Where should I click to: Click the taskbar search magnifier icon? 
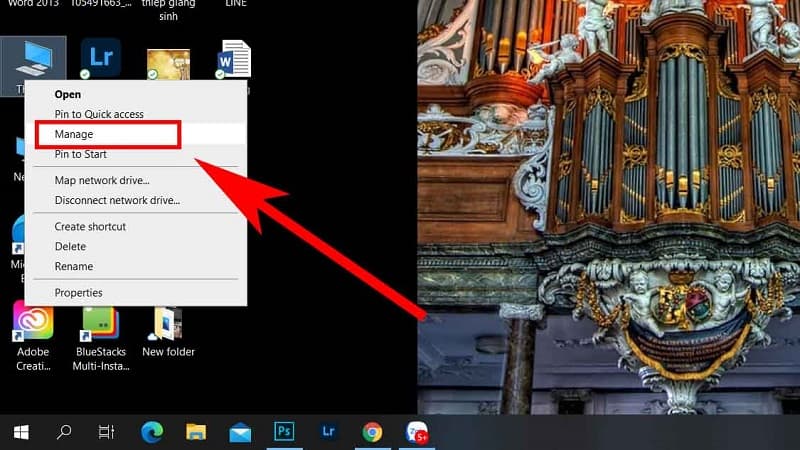[64, 432]
